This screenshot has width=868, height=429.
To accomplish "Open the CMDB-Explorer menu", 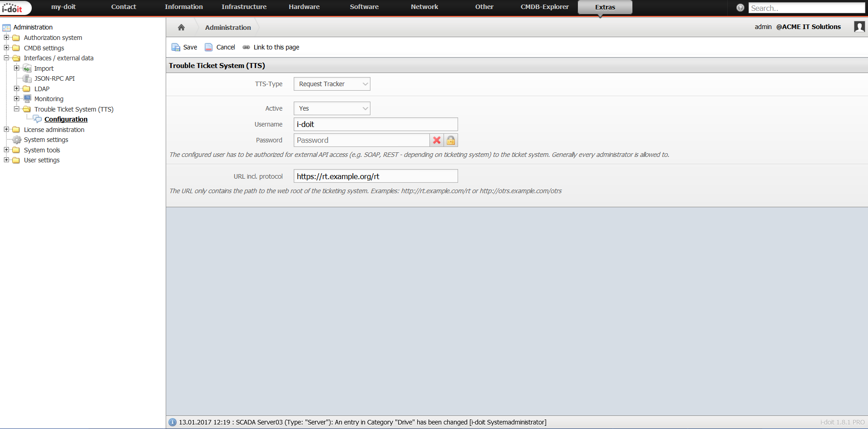I will [544, 7].
